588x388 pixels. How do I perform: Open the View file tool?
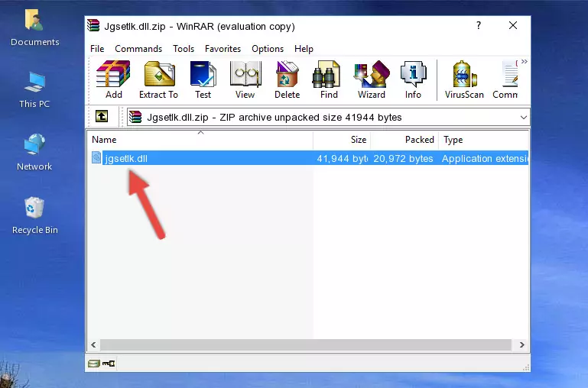coord(245,79)
